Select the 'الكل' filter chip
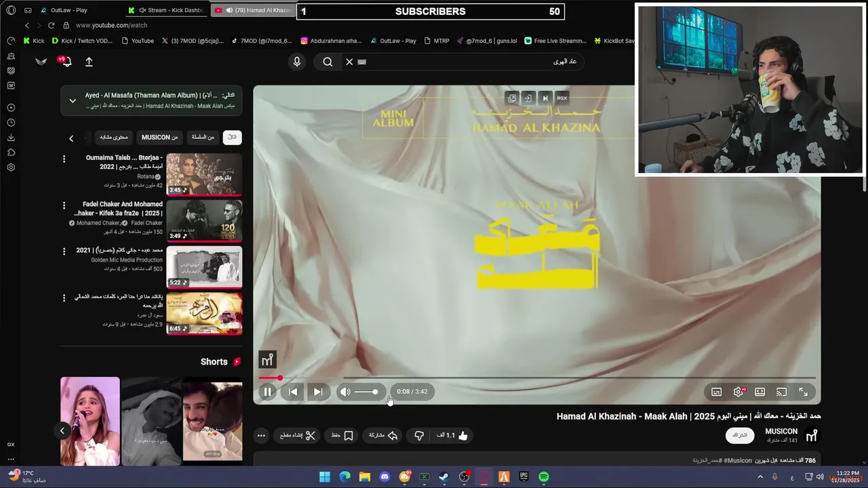Image resolution: width=868 pixels, height=488 pixels. [x=232, y=137]
